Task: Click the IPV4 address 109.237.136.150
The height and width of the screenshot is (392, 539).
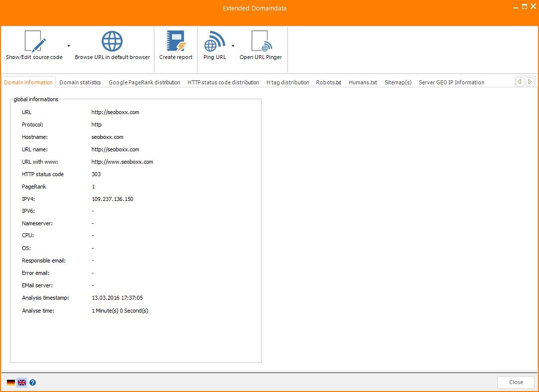Action: (x=112, y=199)
